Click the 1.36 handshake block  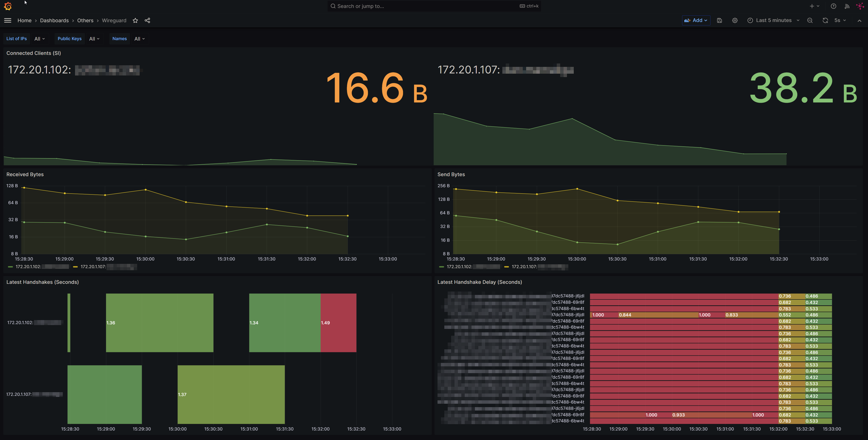(160, 323)
